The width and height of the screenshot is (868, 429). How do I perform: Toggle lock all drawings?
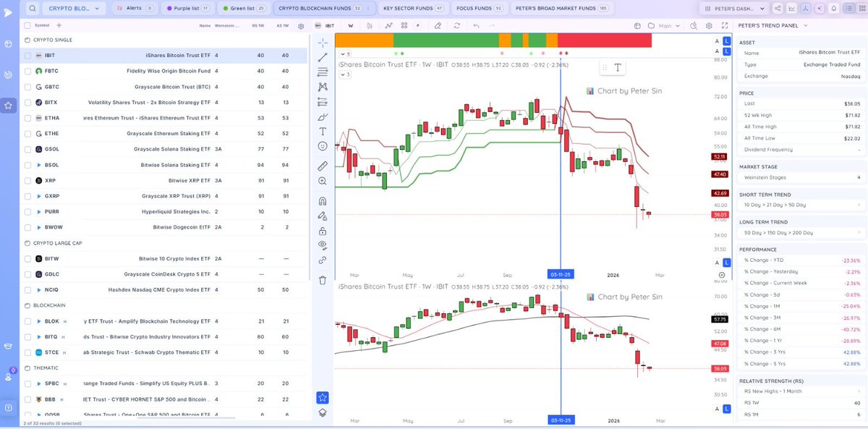click(x=323, y=231)
